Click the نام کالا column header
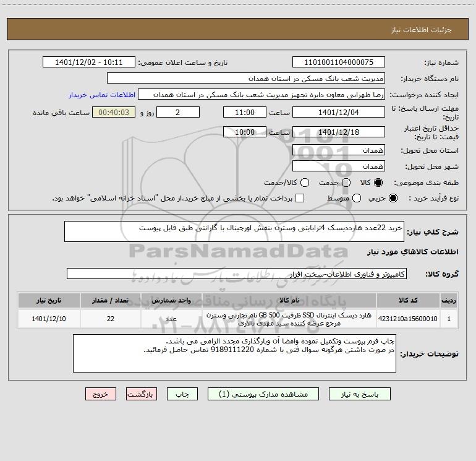 (x=289, y=300)
